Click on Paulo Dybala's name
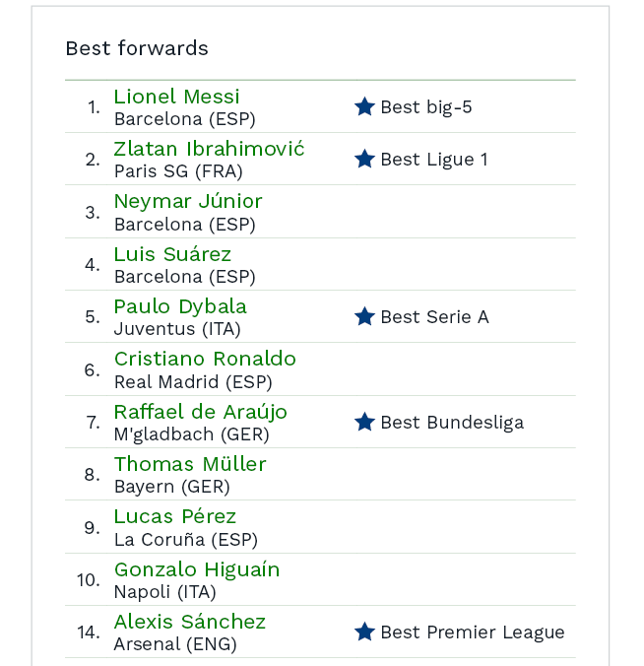Screen dimensions: 644x666 (180, 306)
